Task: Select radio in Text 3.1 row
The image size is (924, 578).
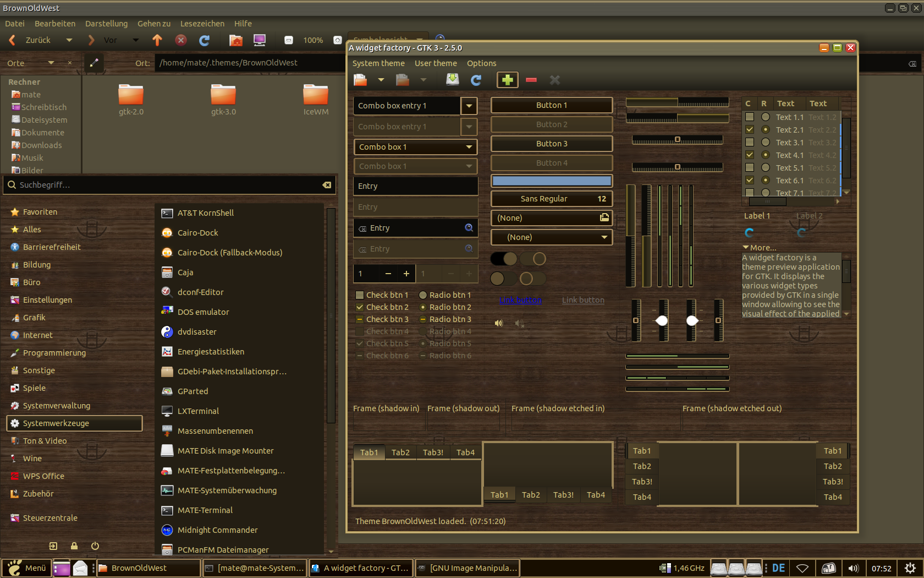Action: pyautogui.click(x=765, y=142)
